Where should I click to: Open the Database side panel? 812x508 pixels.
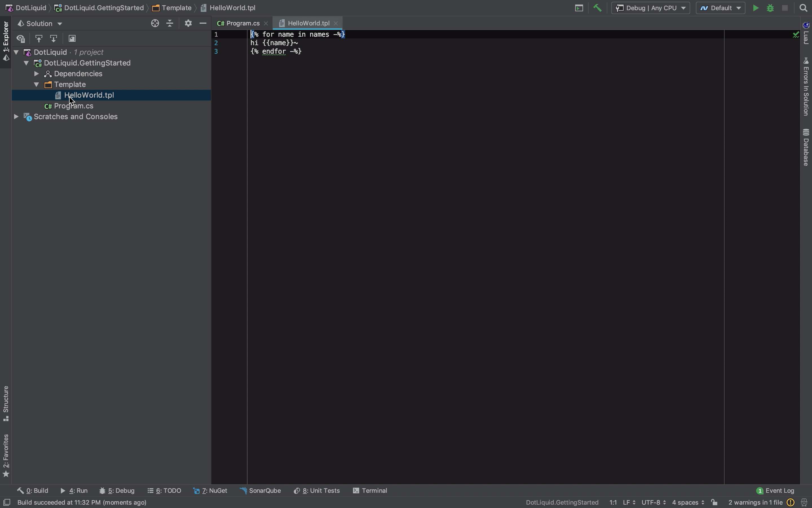[806, 148]
